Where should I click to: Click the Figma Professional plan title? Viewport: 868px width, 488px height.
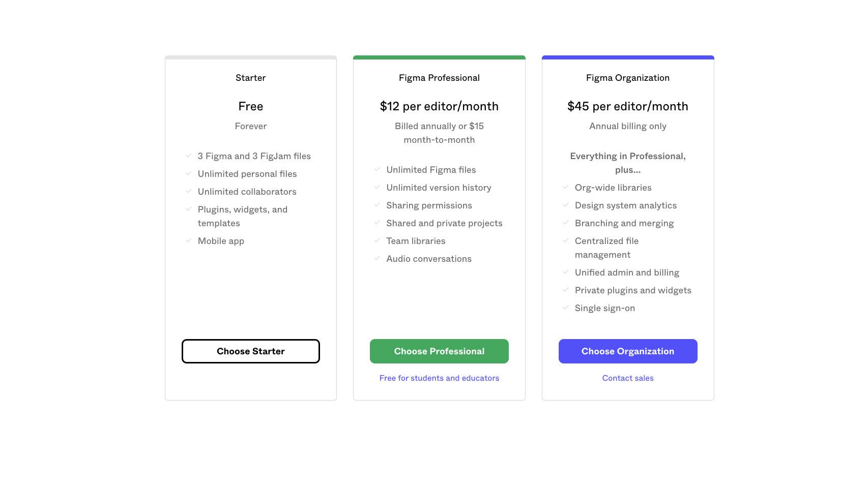click(439, 78)
